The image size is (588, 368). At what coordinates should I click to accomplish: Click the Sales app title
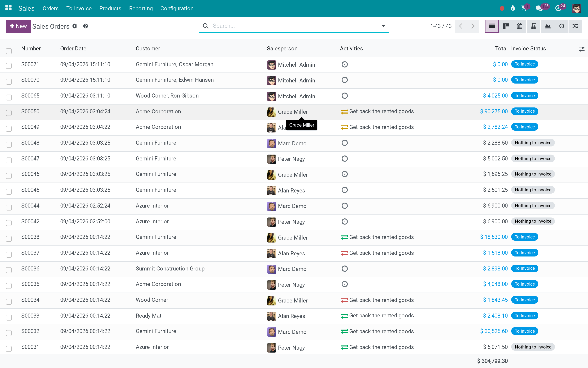click(x=26, y=8)
